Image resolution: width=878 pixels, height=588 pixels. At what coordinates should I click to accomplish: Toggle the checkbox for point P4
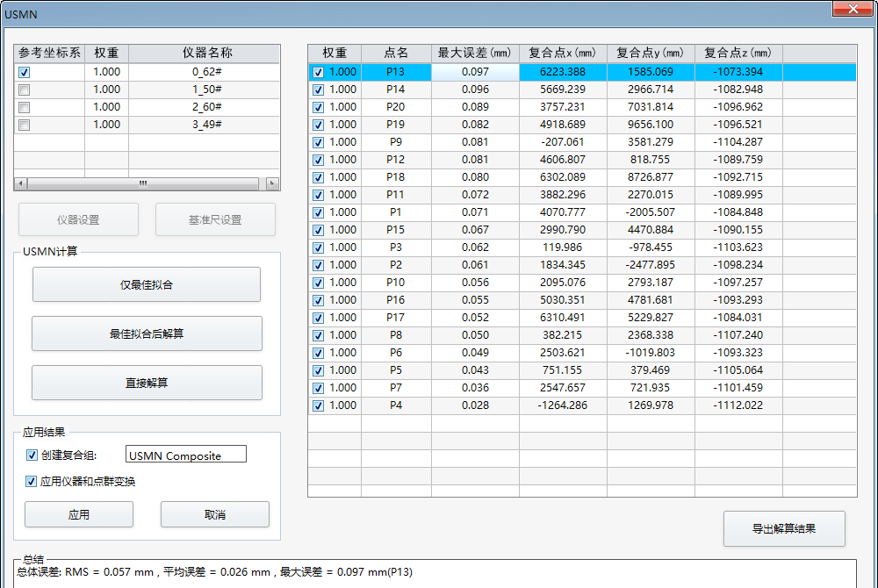pyautogui.click(x=318, y=406)
